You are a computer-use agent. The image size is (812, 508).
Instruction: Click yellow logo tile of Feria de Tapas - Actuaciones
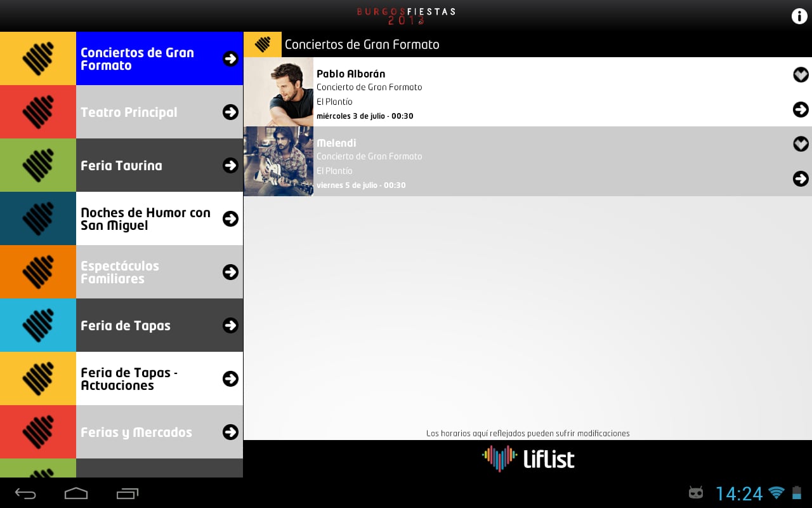[x=38, y=378]
